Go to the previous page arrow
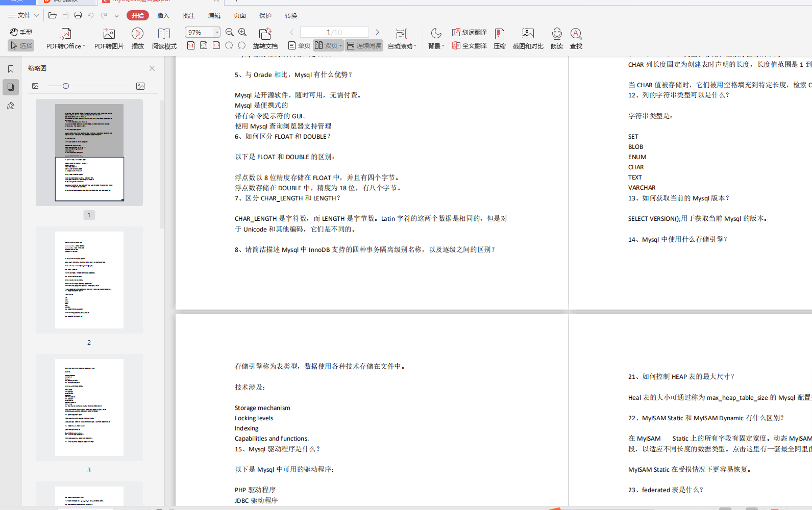 point(292,32)
